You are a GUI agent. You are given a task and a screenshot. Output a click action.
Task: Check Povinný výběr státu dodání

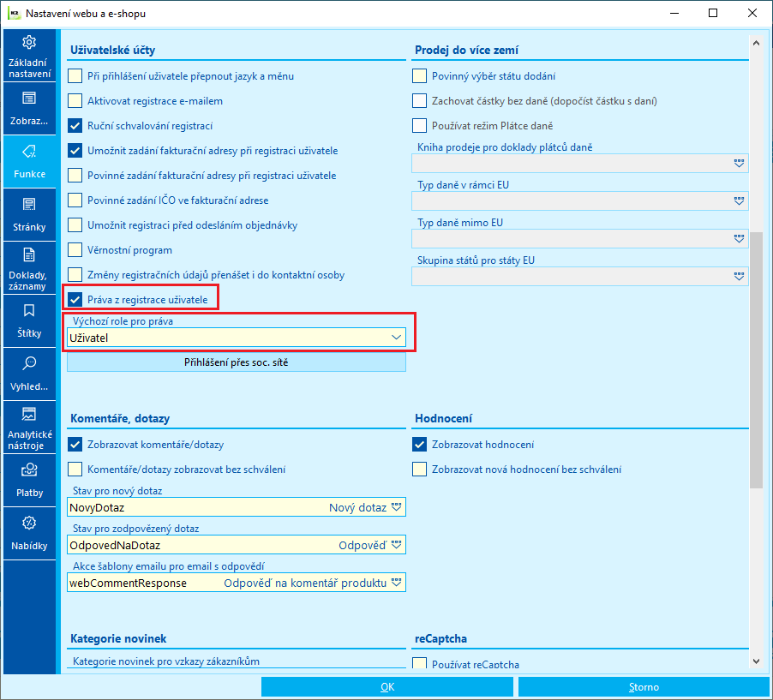[420, 76]
